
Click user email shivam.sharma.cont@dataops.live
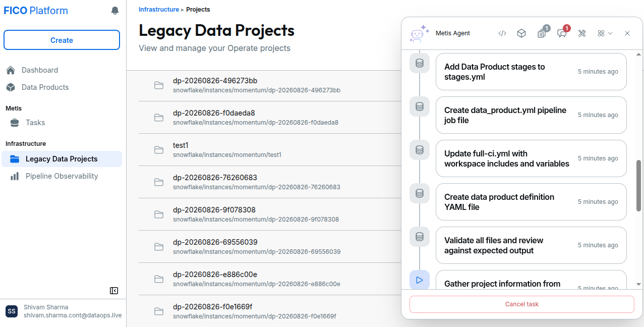[x=73, y=315]
